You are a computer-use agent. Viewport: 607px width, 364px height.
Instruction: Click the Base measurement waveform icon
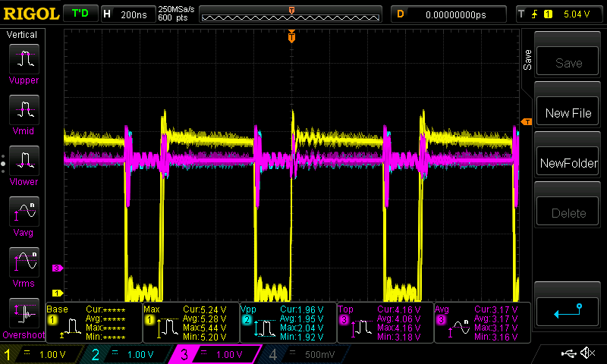click(71, 328)
